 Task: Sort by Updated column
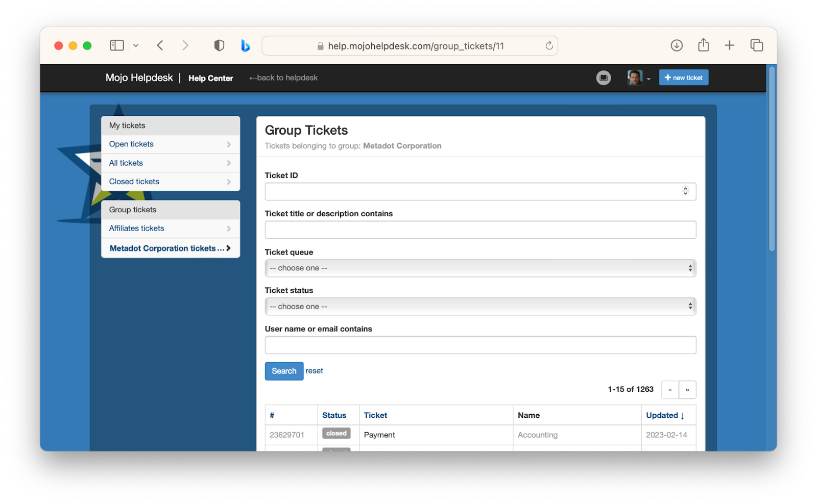tap(665, 415)
